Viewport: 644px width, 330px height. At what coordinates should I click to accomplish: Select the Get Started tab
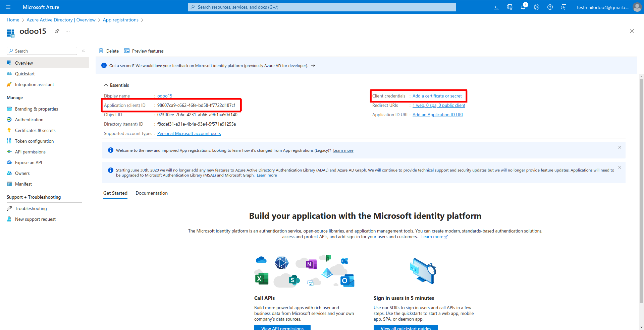(115, 193)
